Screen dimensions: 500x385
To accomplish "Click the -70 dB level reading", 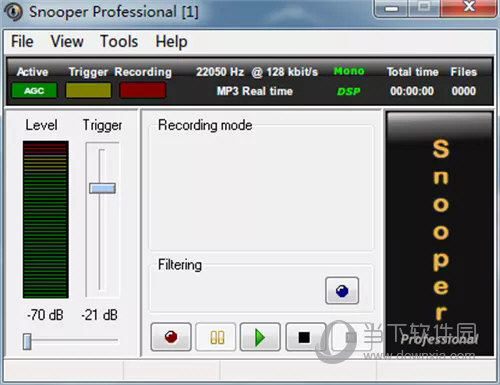I will [45, 315].
